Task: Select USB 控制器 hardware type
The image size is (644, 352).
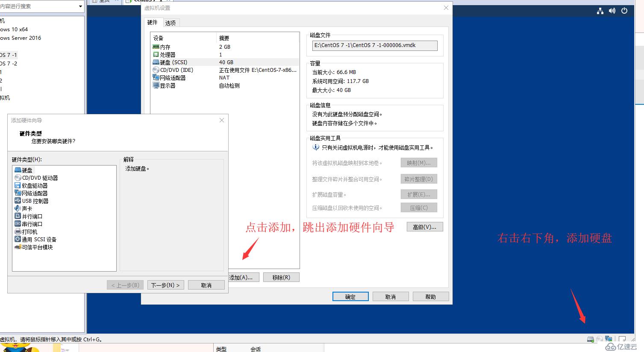Action: coord(32,201)
